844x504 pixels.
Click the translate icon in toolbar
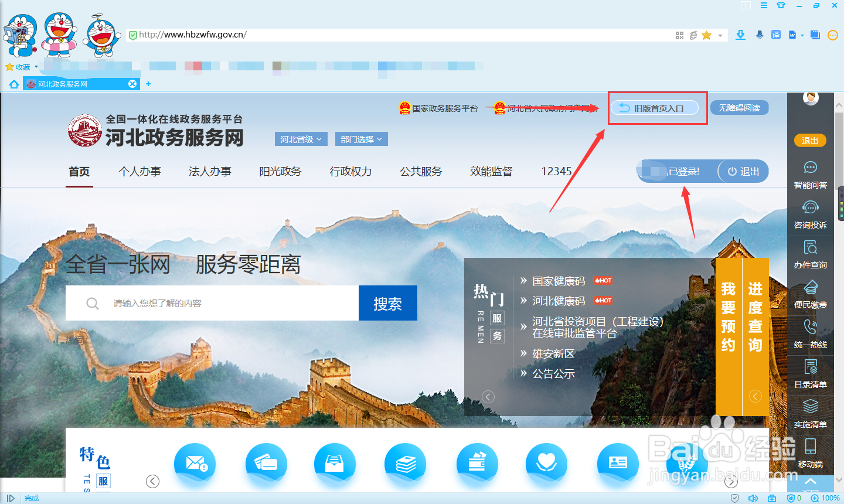(775, 35)
